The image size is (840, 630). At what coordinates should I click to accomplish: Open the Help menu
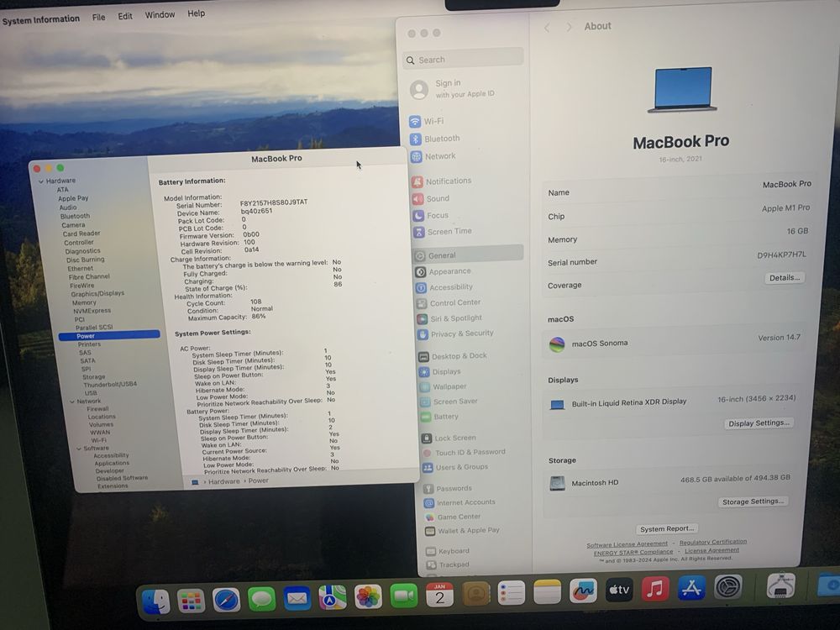coord(196,13)
